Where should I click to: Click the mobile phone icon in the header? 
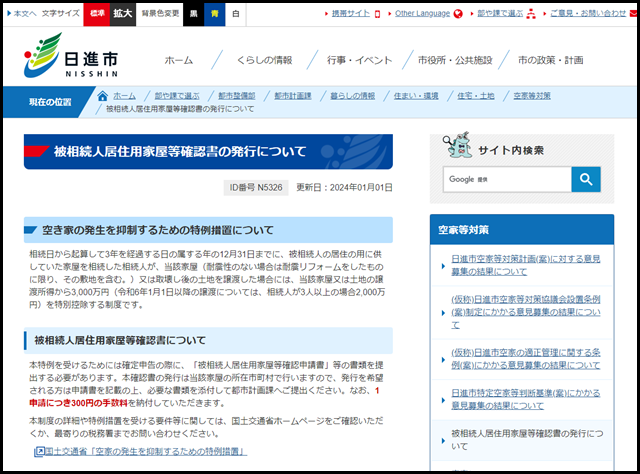click(x=378, y=14)
